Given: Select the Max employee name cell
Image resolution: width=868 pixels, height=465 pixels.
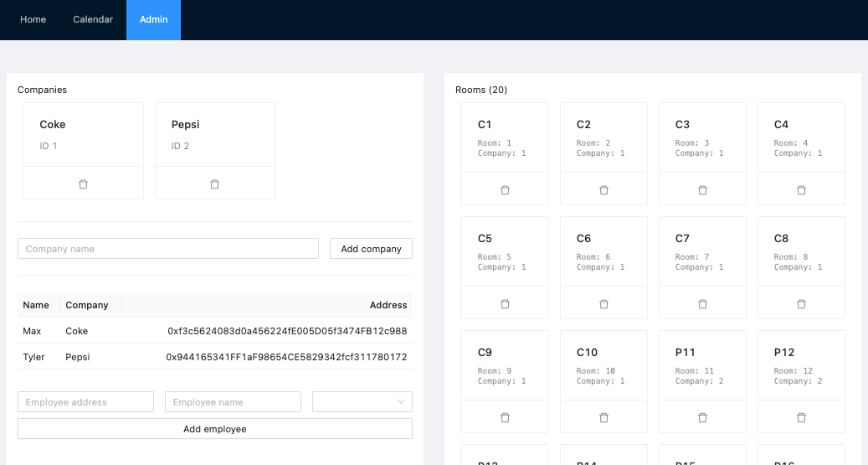Looking at the screenshot, I should coord(32,331).
